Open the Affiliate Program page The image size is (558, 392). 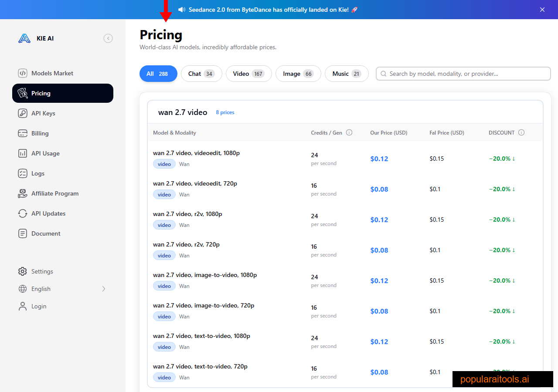coord(55,193)
